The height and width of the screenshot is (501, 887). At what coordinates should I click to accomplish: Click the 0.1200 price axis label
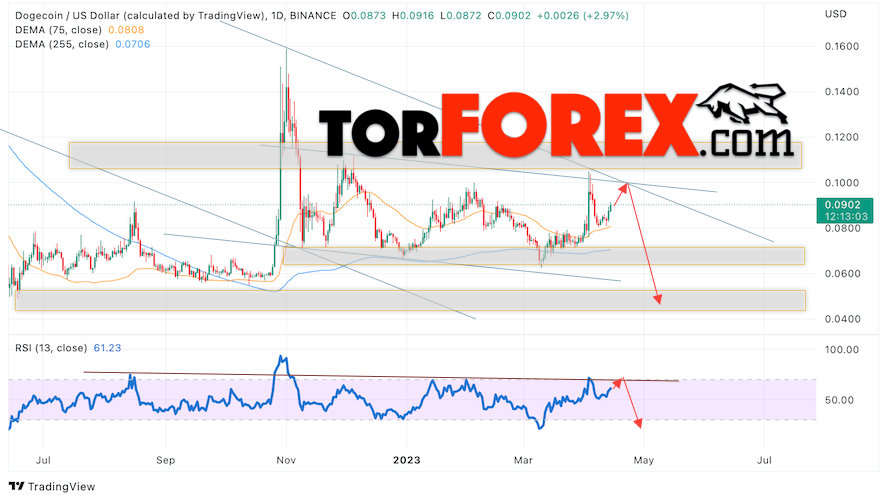pos(842,137)
